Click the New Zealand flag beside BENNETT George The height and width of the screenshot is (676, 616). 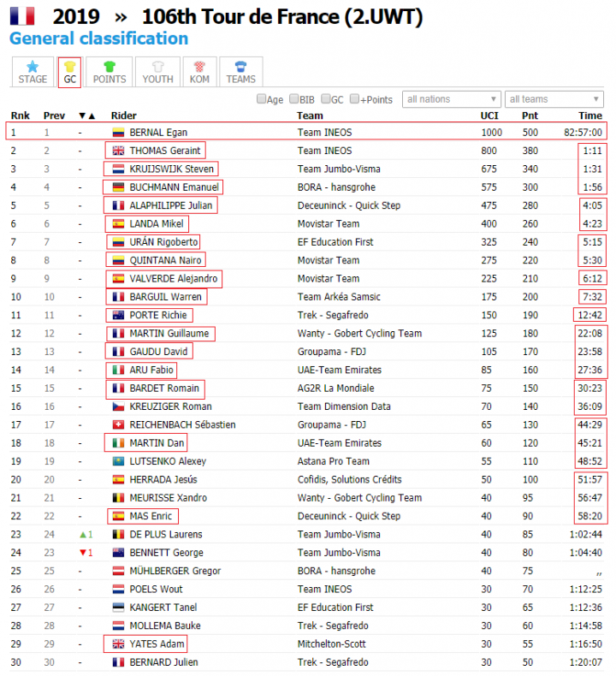(118, 553)
